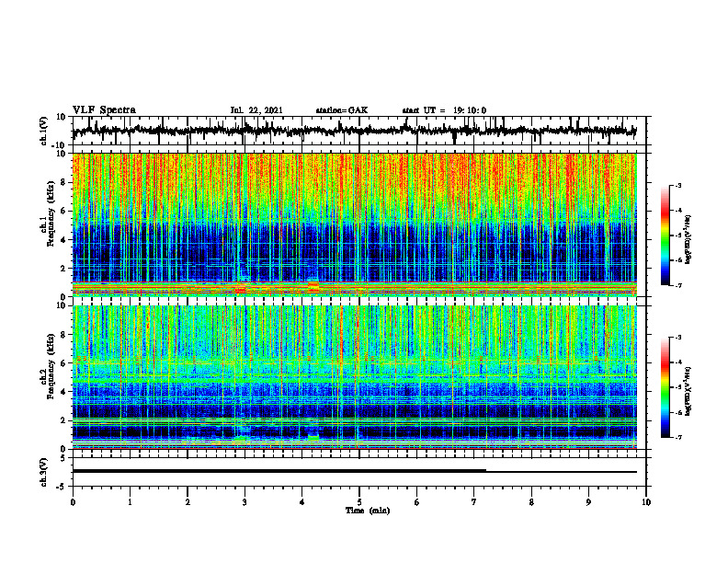The image size is (728, 563).
Task: Click the "2" kHz tick on ch.1 spectrogram axis
Action: (x=64, y=269)
